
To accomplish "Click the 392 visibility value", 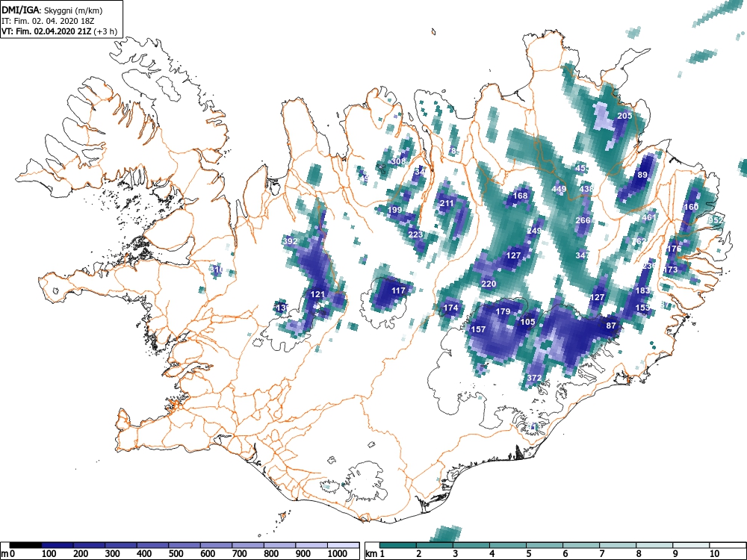I will tap(290, 241).
